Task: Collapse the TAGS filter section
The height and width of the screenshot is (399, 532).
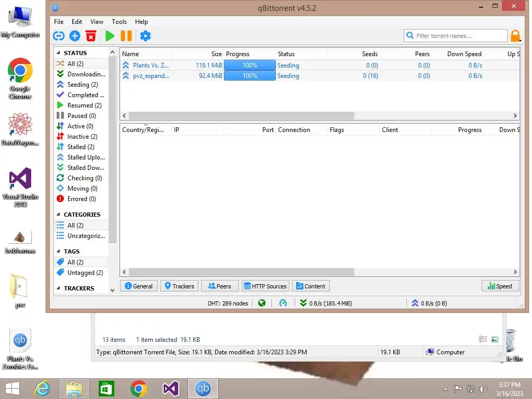Action: click(x=58, y=251)
